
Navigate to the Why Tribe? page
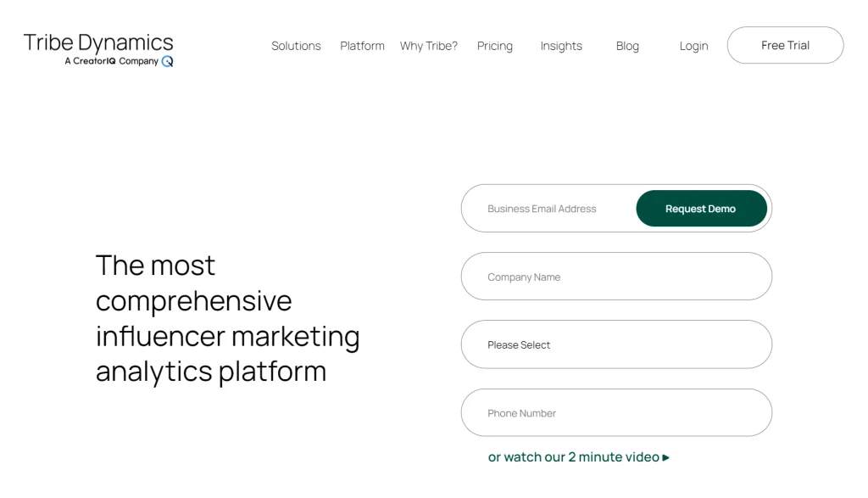429,46
